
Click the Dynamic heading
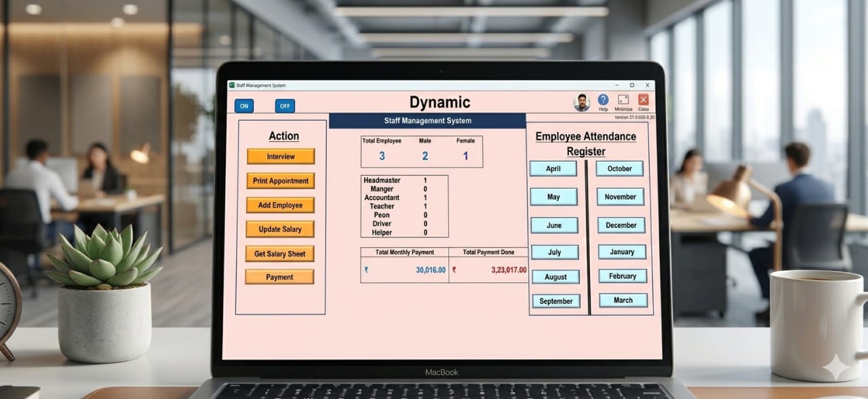tap(439, 102)
